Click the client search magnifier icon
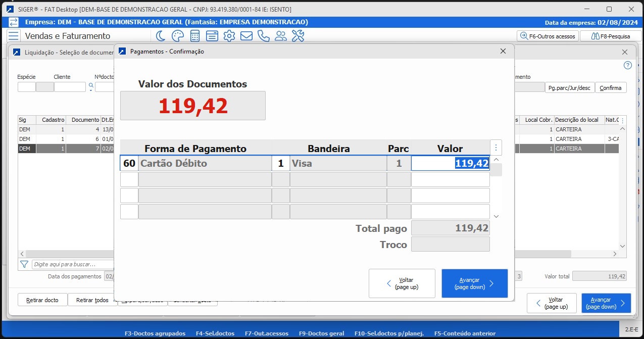The width and height of the screenshot is (644, 339). pos(91,85)
